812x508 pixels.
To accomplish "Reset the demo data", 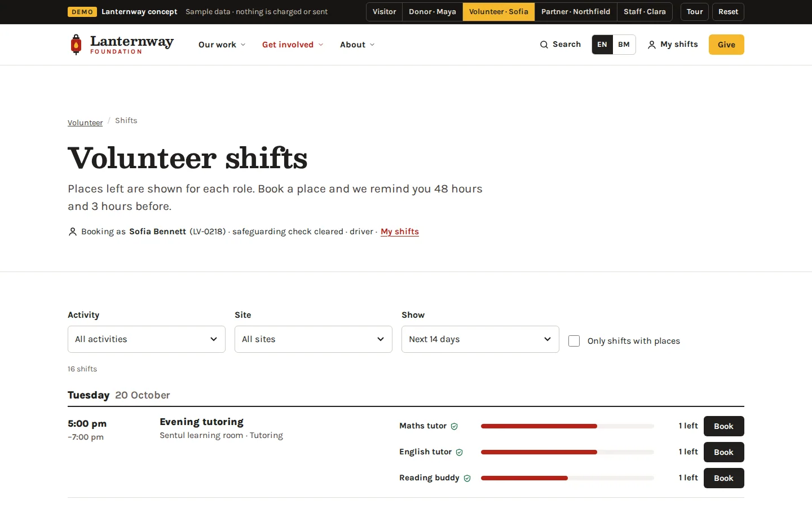I will click(728, 12).
